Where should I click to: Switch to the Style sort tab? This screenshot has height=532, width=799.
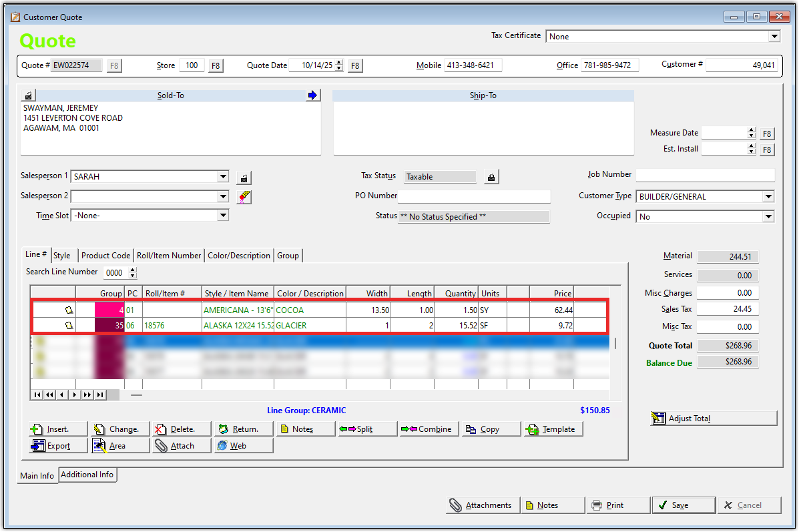[62, 256]
